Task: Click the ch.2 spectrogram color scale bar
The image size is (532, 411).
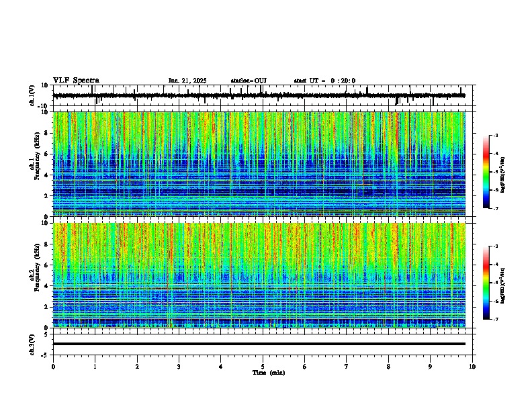Action: pos(486,283)
